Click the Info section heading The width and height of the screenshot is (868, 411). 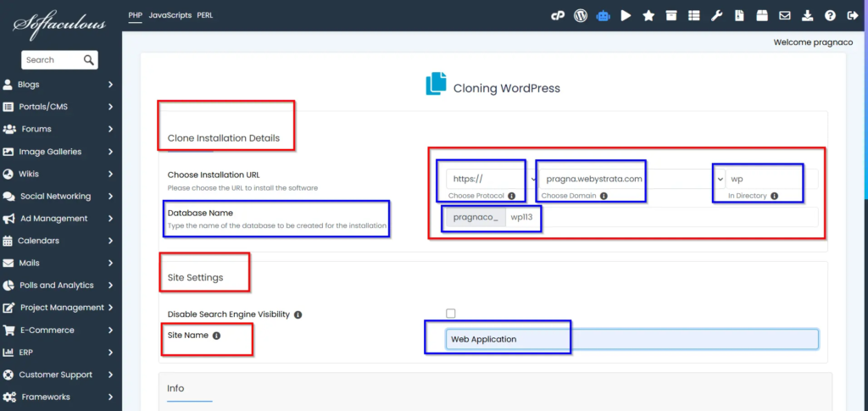175,388
